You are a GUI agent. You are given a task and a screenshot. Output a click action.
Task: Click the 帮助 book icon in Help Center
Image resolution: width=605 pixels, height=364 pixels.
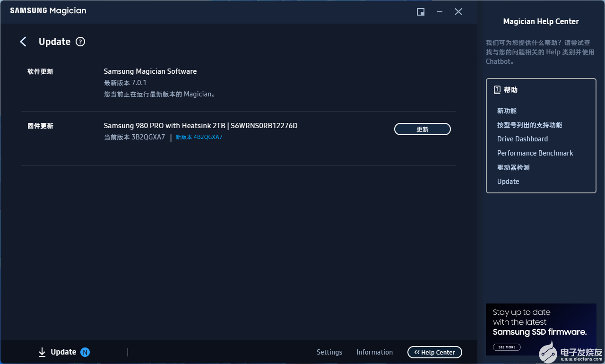click(497, 90)
